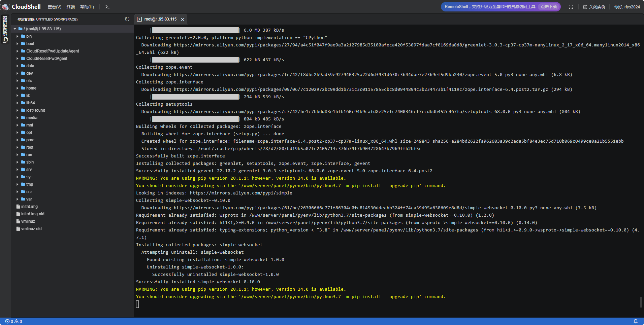Click 'Collecting zope.event' terminal line
Image resolution: width=644 pixels, height=325 pixels.
tap(164, 67)
